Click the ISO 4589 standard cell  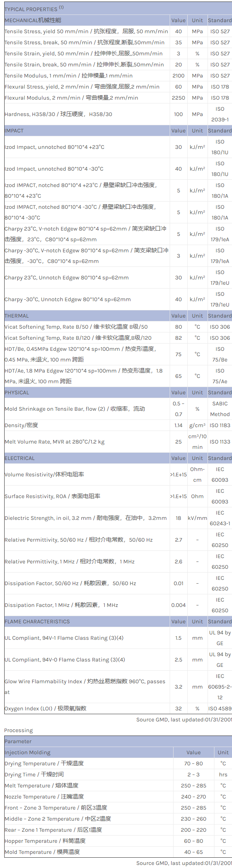click(x=220, y=708)
